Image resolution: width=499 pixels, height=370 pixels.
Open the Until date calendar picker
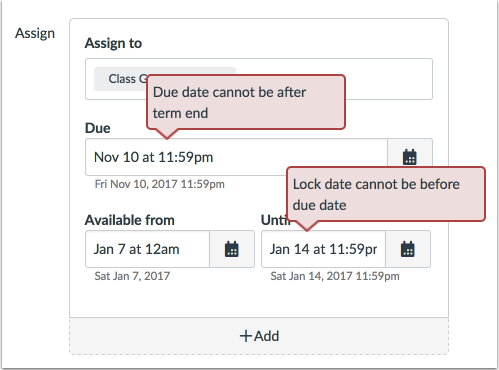click(x=408, y=249)
